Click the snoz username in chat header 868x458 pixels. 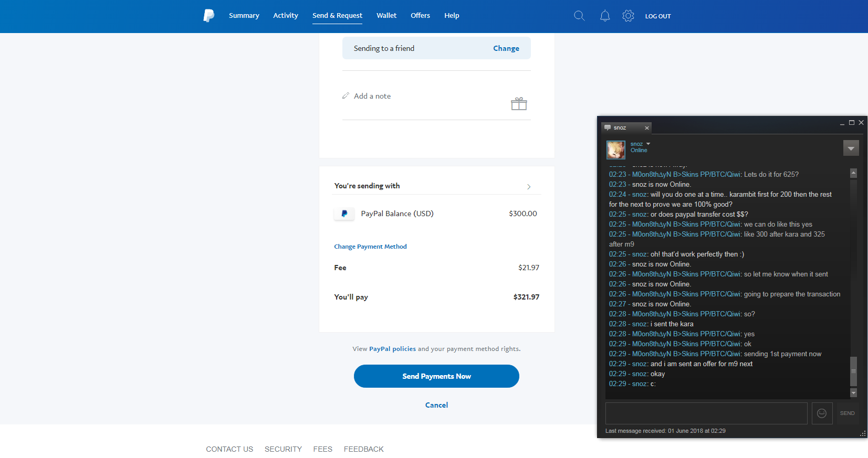pos(636,144)
